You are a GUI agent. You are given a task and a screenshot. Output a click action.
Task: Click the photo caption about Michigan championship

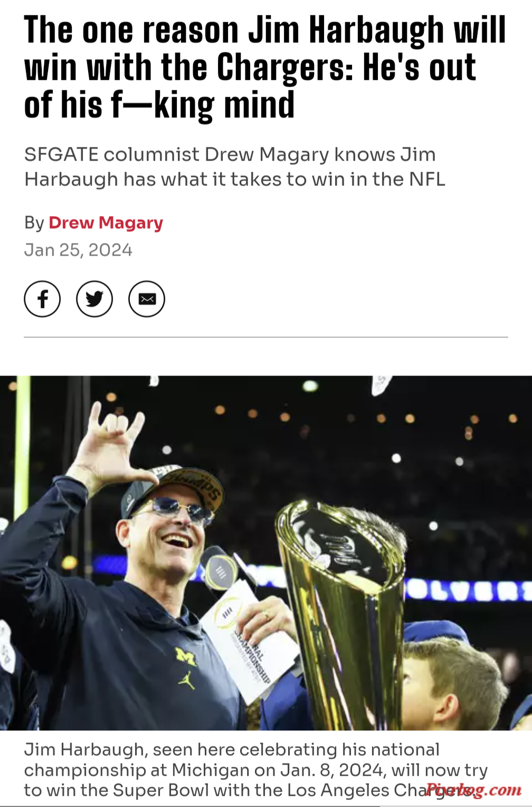256,770
